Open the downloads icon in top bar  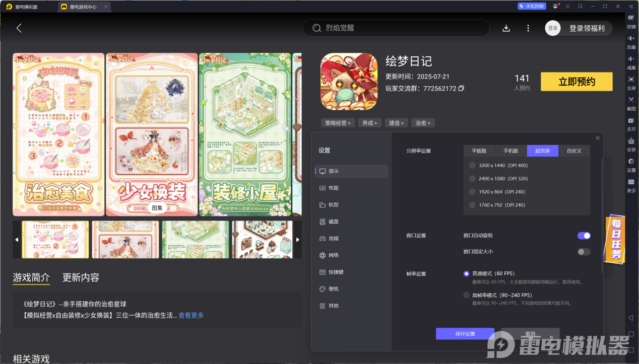(506, 28)
